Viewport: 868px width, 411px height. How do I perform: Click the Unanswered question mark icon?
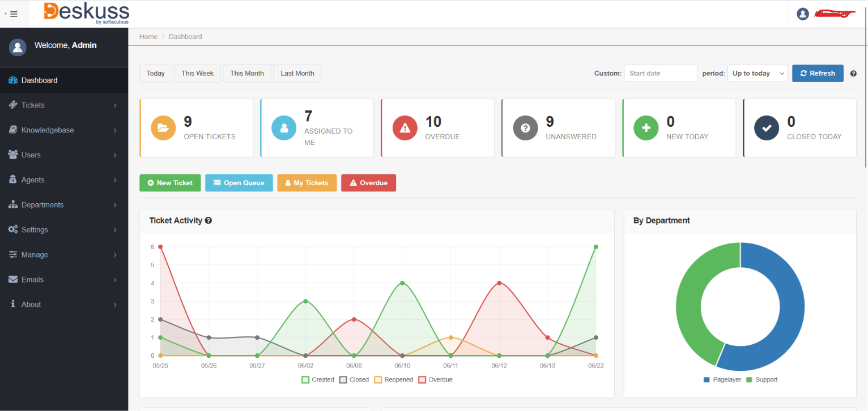[x=526, y=128]
